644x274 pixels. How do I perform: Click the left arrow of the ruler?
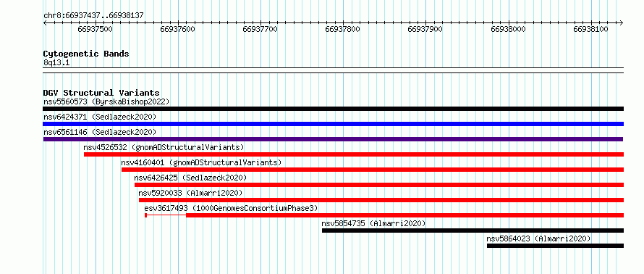coord(45,22)
